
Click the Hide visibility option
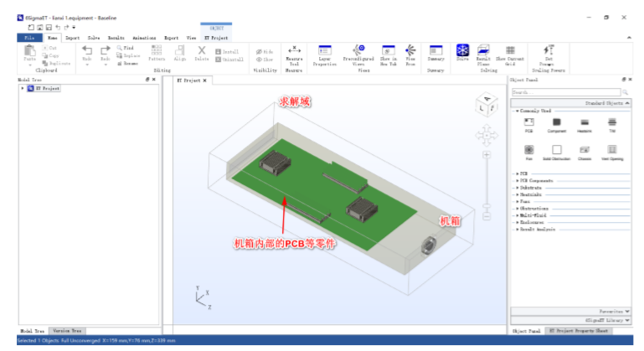[265, 50]
